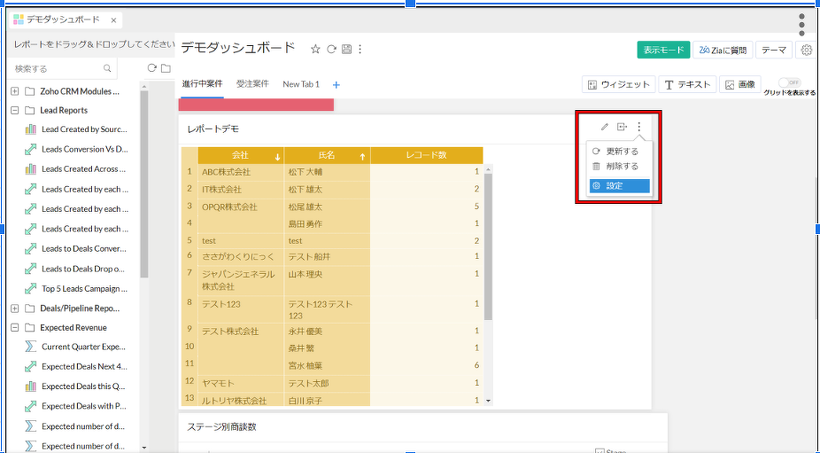The height and width of the screenshot is (453, 820).
Task: Click the export icon on レポートデモ widget
Action: click(x=621, y=127)
